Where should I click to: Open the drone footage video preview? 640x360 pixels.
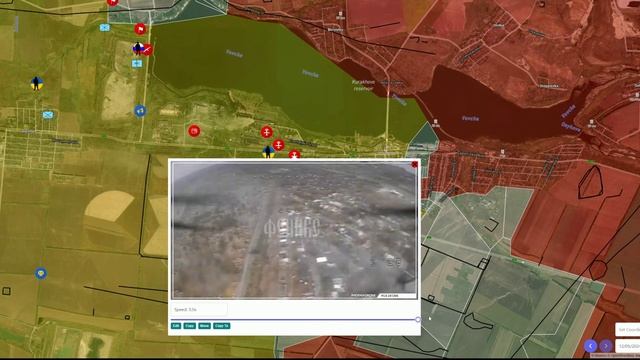(294, 230)
